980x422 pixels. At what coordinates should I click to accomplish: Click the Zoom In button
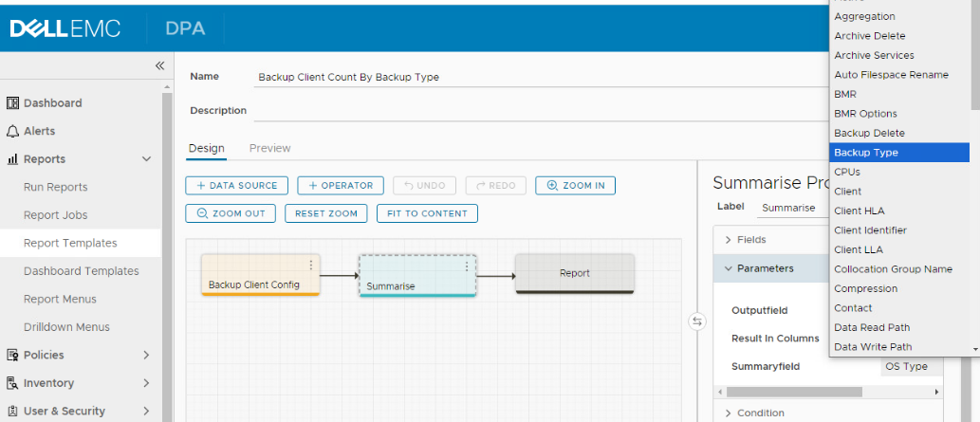coord(575,185)
